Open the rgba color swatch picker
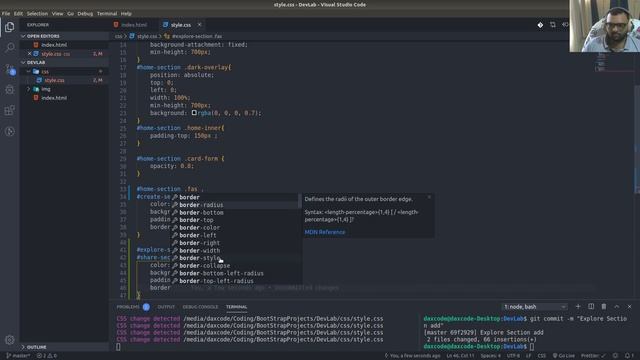The height and width of the screenshot is (360, 640). (194, 113)
